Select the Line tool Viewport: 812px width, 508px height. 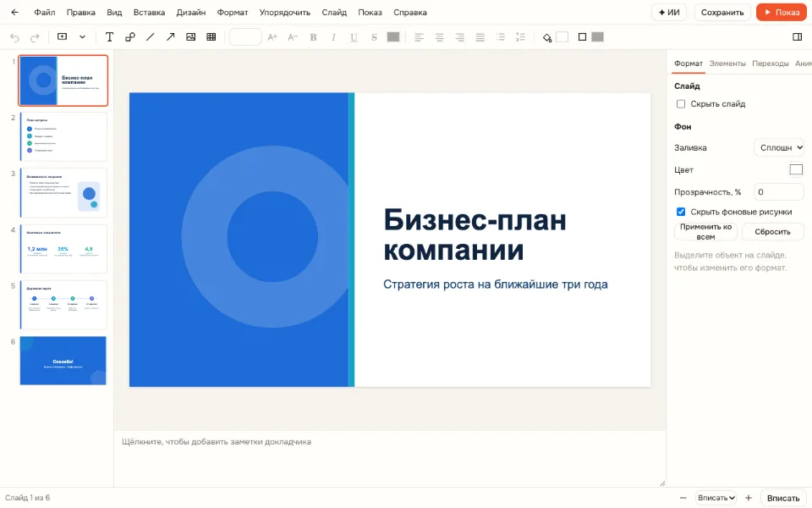(151, 36)
